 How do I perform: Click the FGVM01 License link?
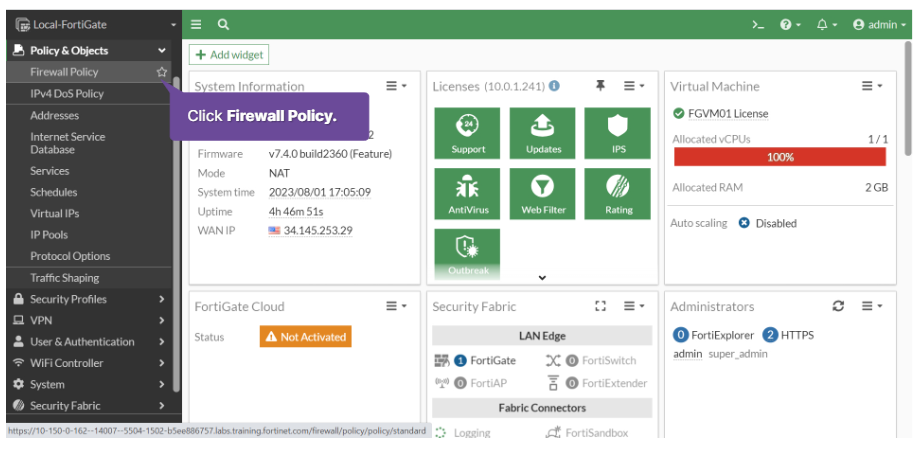tap(728, 113)
